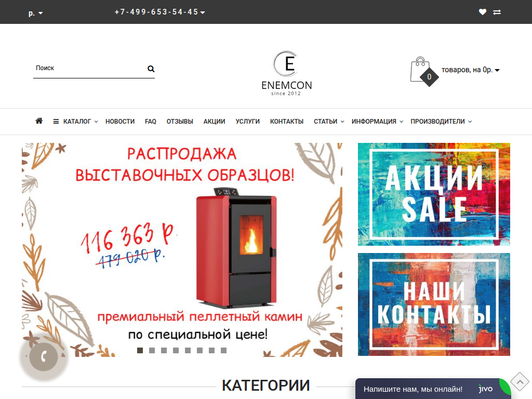Click the home icon in navigation
This screenshot has height=399, width=532.
(x=39, y=121)
